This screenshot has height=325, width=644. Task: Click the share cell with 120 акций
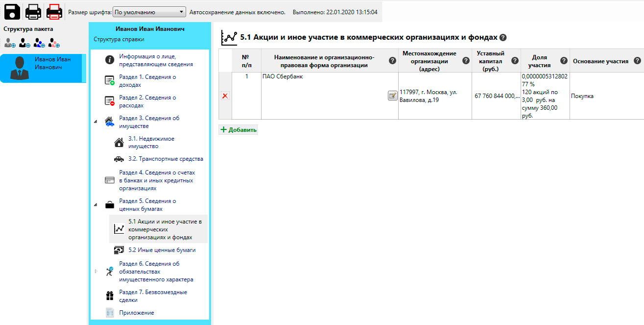pyautogui.click(x=545, y=96)
